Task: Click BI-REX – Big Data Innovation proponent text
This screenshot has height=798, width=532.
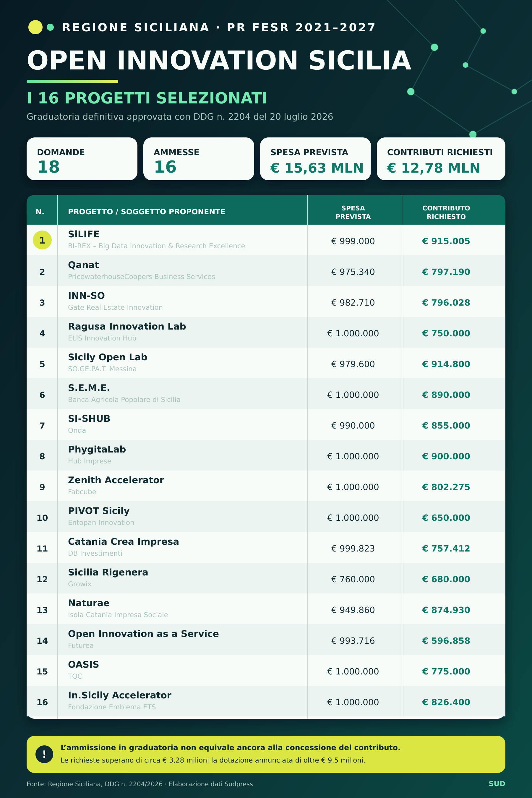Action: (x=156, y=246)
